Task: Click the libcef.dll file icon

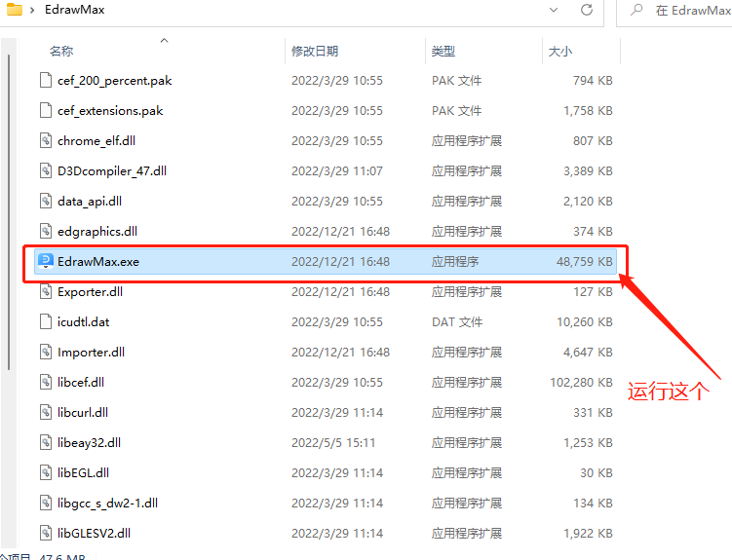Action: tap(46, 383)
